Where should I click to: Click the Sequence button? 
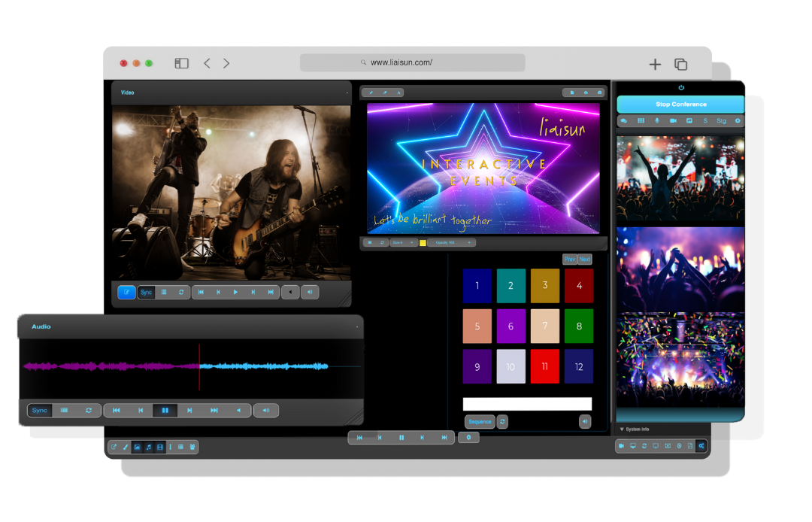coord(480,421)
